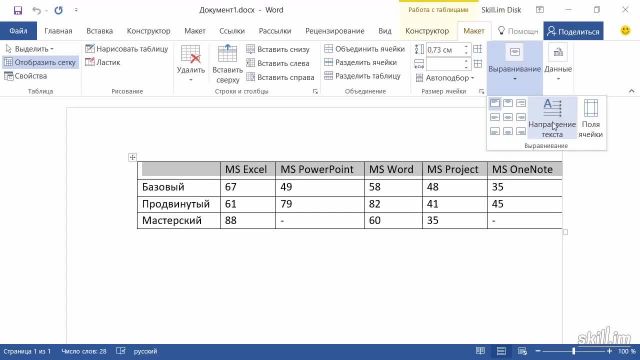The width and height of the screenshot is (640, 360).
Task: Click the Продвинутый row label cell
Action: point(179,204)
